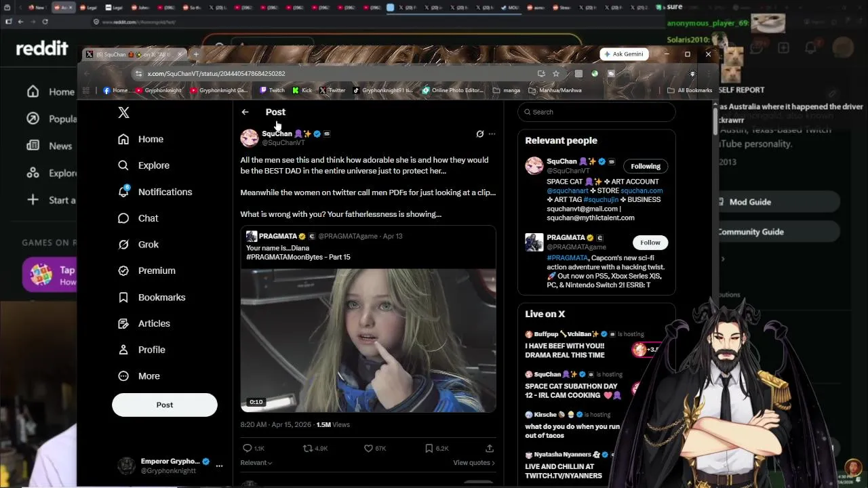Viewport: 868px width, 488px height.
Task: Open View quotes link
Action: click(474, 463)
